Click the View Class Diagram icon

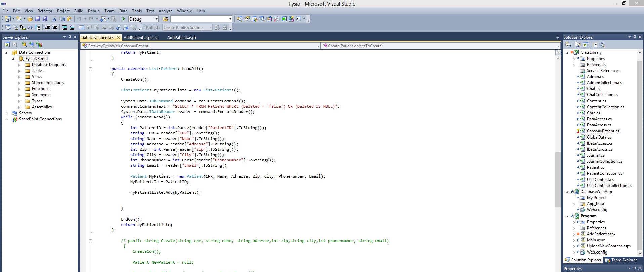coord(602,45)
